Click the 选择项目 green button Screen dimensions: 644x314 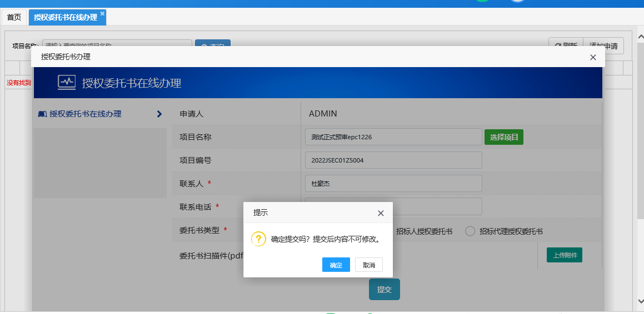(504, 137)
